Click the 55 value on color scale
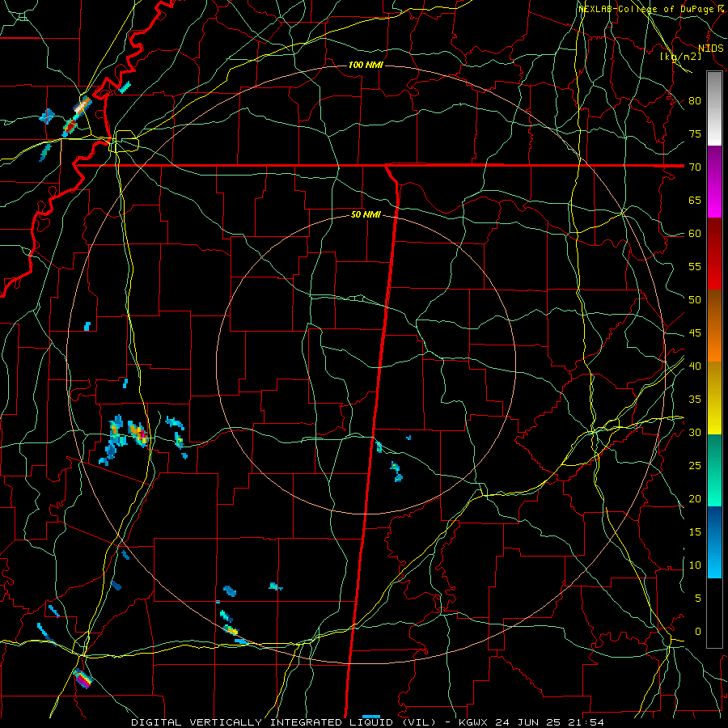The height and width of the screenshot is (728, 728). (695, 266)
